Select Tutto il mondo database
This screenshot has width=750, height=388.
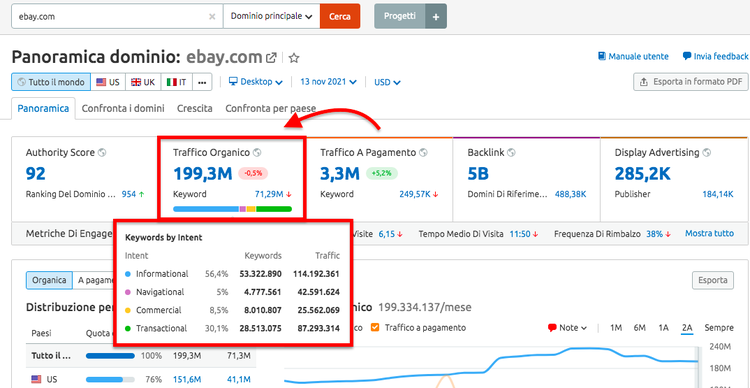tap(51, 82)
